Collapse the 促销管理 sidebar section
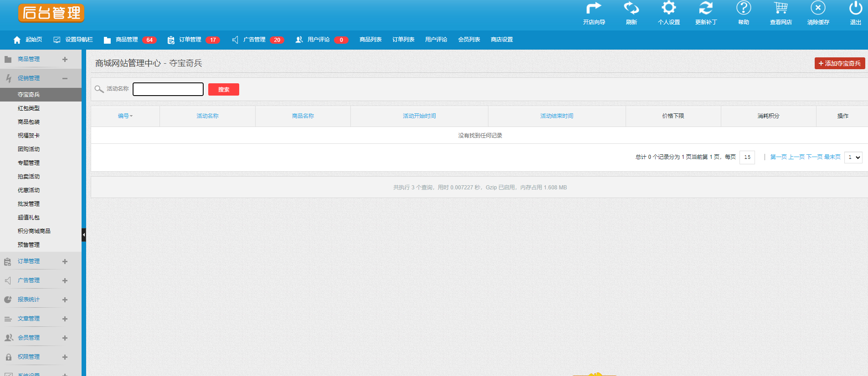This screenshot has width=868, height=376. 65,78
